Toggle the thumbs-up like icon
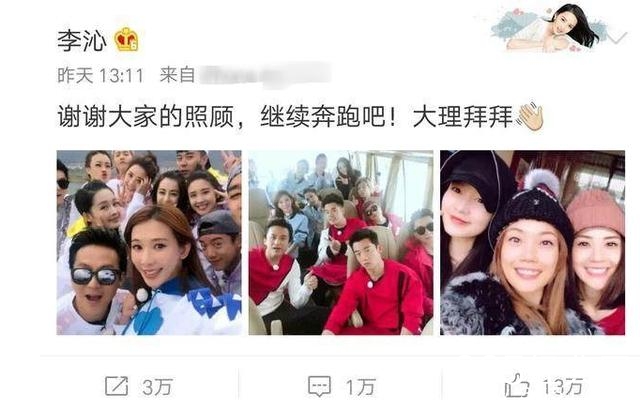Image resolution: width=640 pixels, height=409 pixels. 517,385
